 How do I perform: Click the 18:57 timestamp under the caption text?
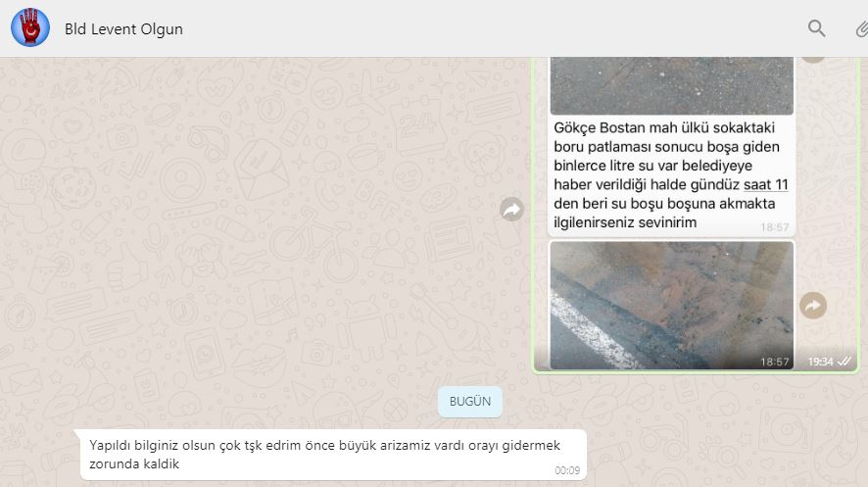[x=774, y=226]
